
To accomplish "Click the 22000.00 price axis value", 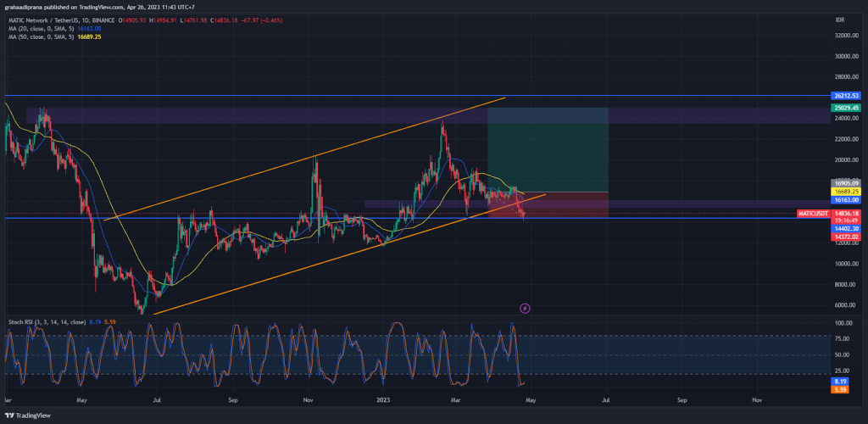I will click(x=847, y=139).
